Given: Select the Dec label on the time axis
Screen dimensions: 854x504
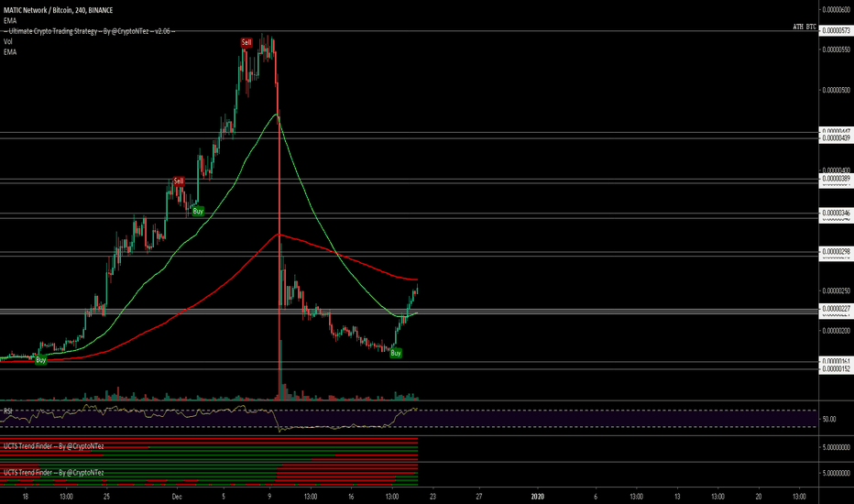Looking at the screenshot, I should coord(177,497).
